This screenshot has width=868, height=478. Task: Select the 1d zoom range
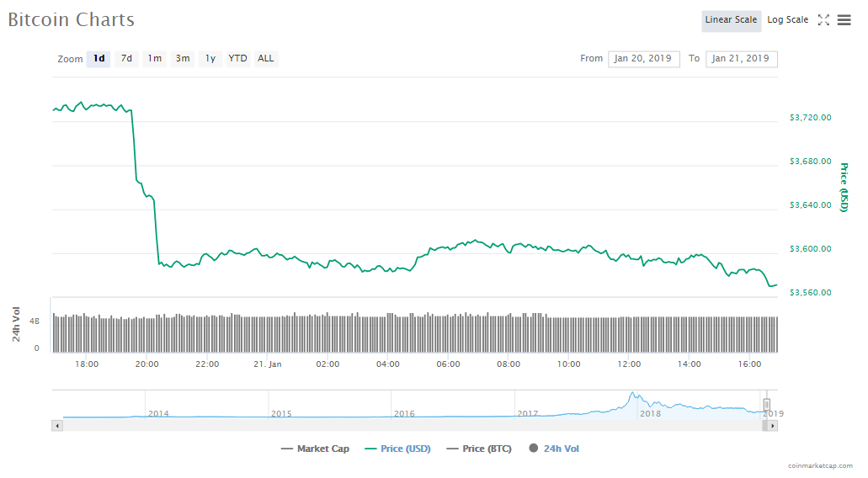[99, 59]
